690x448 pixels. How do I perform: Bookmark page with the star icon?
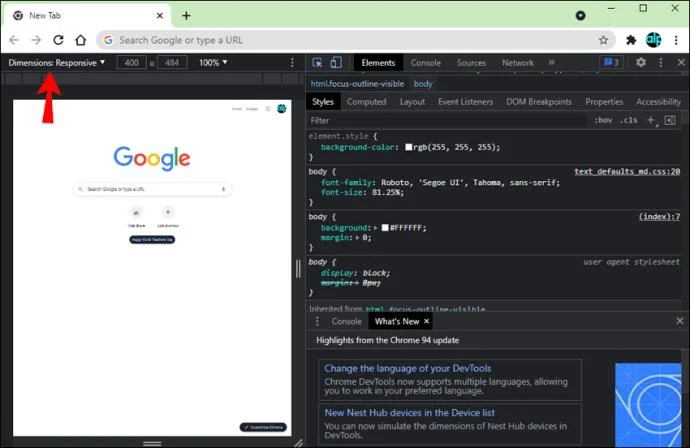(x=603, y=40)
